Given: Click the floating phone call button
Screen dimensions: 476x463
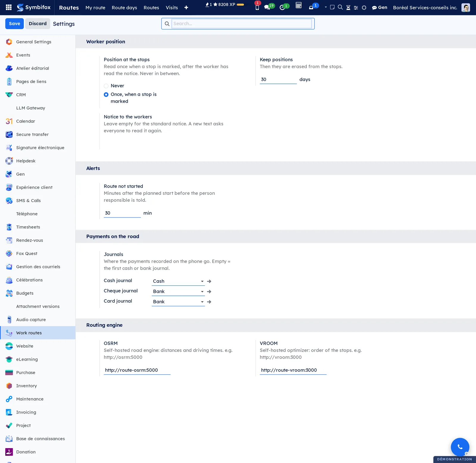Looking at the screenshot, I should [x=460, y=447].
